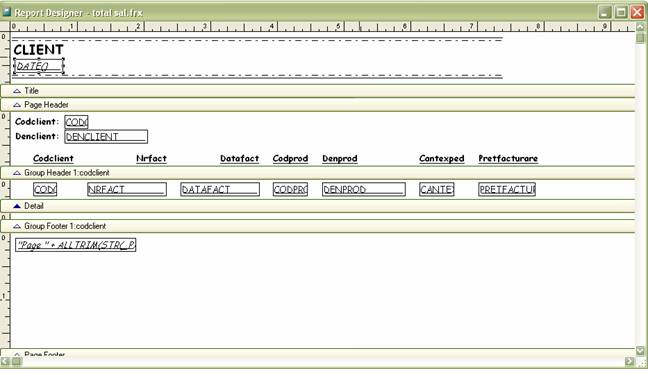This screenshot has height=369, width=648.
Task: Select the CODPRO field in Detail band
Action: click(291, 190)
